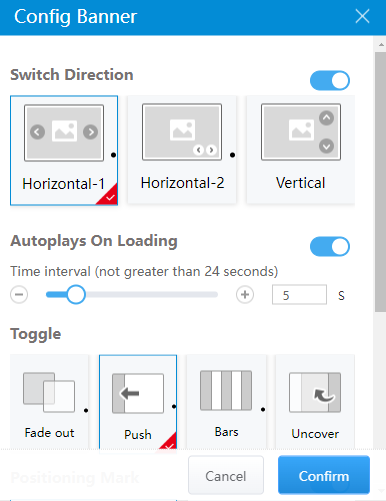Pick the Uncover transition effect

315,402
